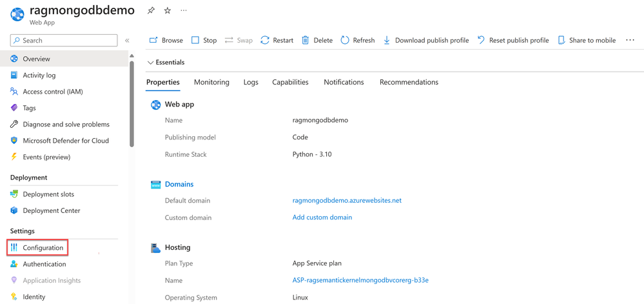Open toolbar overflow ellipsis menu

click(x=630, y=40)
